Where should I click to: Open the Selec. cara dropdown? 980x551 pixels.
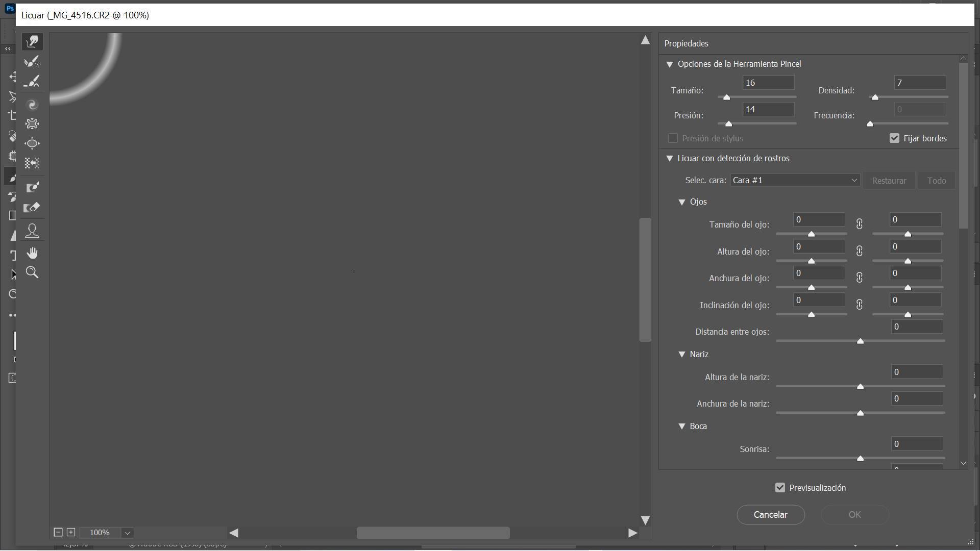[795, 180]
